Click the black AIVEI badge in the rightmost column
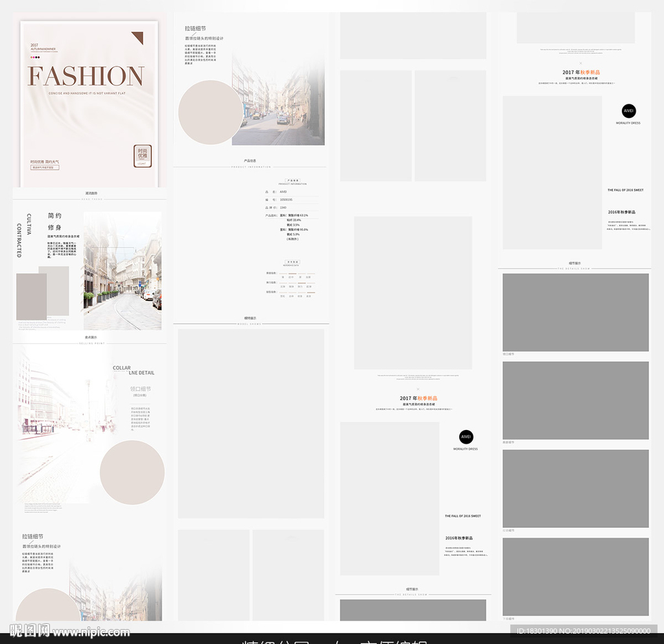The image size is (664, 644). click(629, 111)
